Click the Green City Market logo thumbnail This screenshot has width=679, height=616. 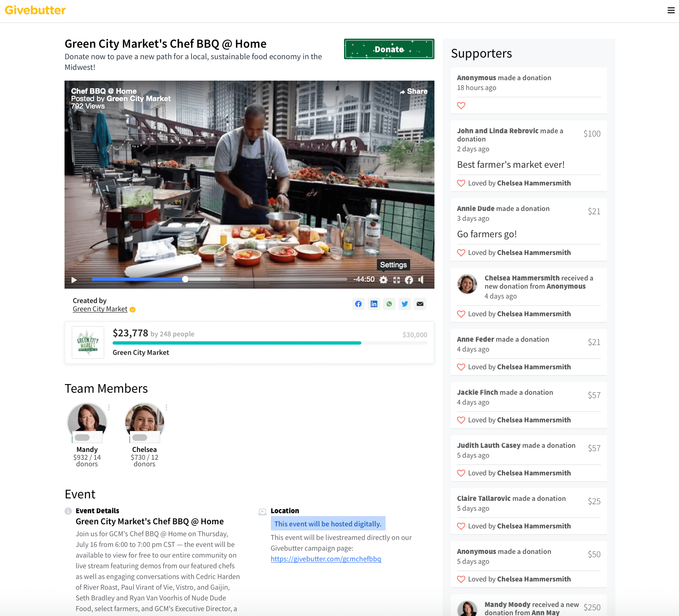(x=88, y=343)
